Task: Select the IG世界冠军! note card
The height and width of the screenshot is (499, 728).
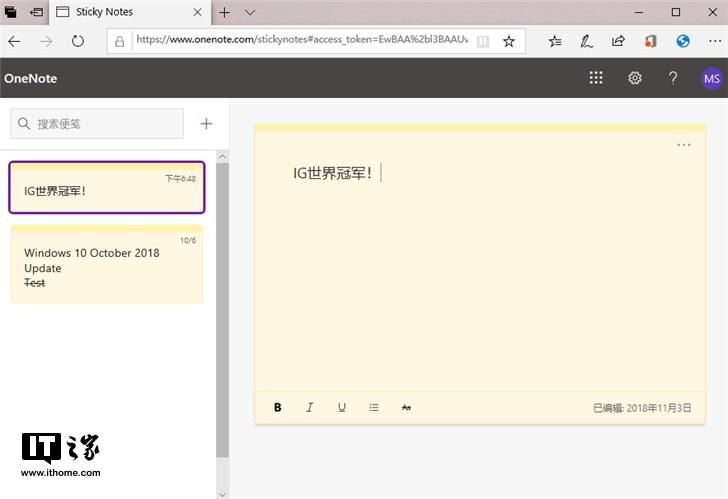Action: pos(107,188)
